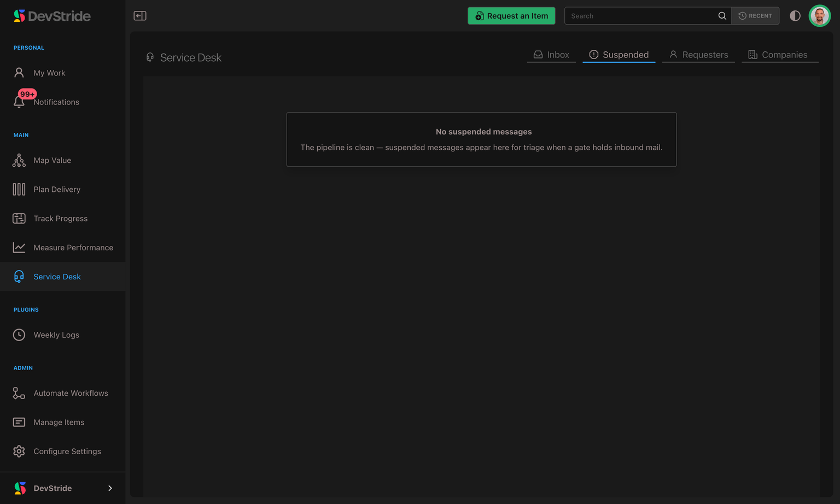Select the Suspended tab

[619, 55]
